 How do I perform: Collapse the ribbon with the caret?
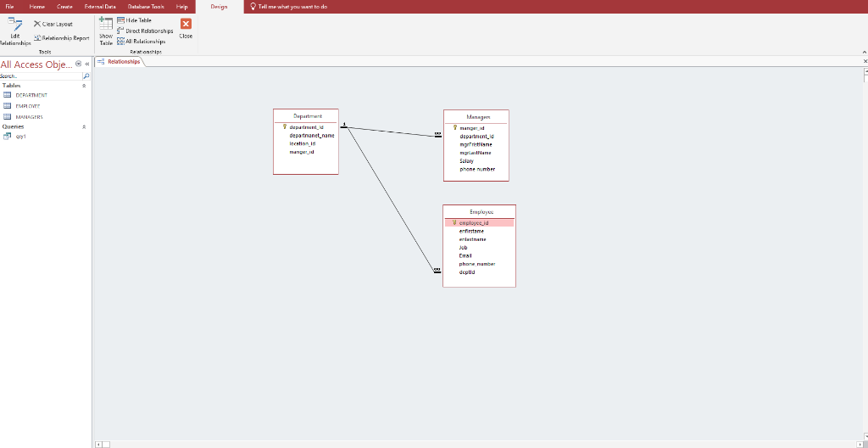pos(864,52)
